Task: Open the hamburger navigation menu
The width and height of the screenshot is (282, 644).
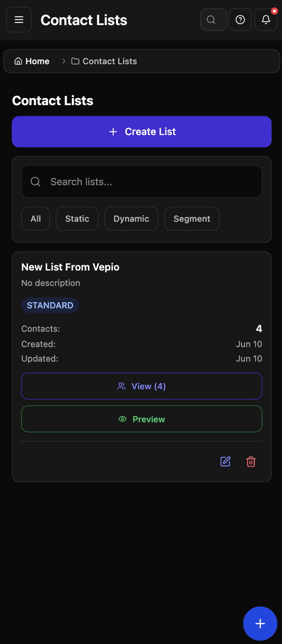Action: (x=19, y=20)
